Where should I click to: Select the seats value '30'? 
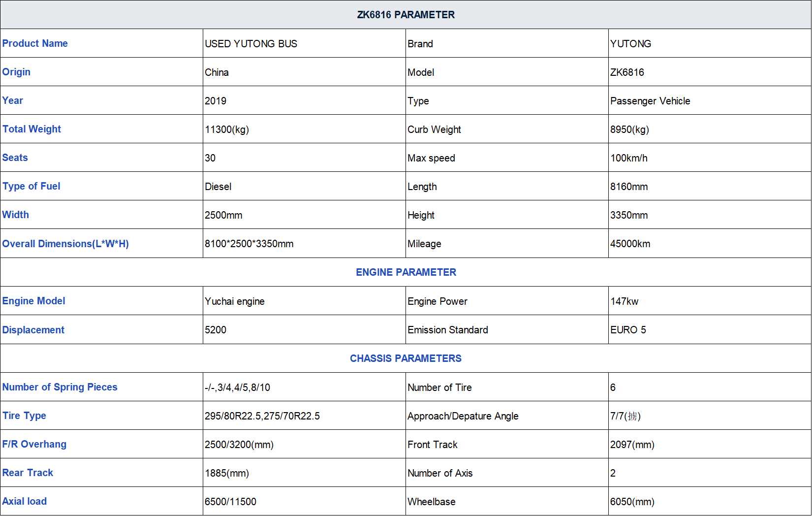[210, 158]
